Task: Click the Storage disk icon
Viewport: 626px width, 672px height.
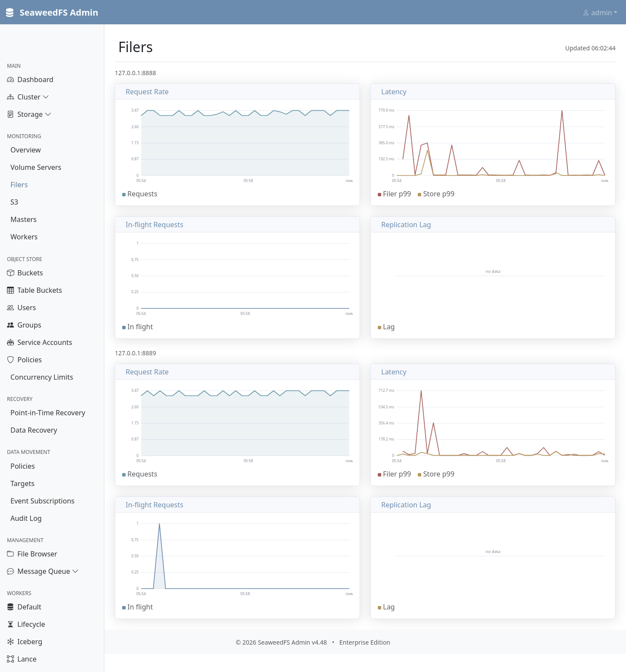Action: click(10, 115)
